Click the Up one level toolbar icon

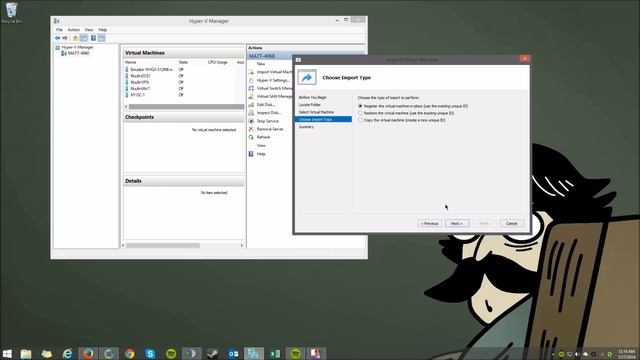[x=76, y=38]
